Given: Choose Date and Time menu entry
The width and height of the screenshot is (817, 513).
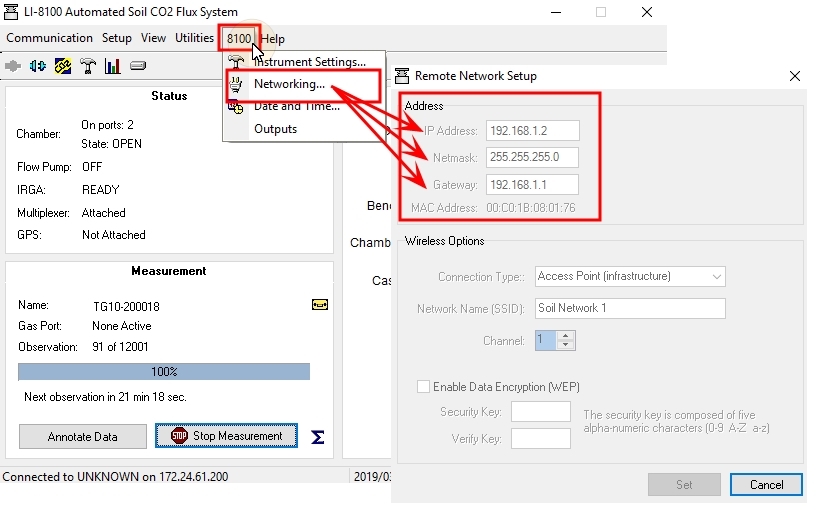Looking at the screenshot, I should 305,106.
